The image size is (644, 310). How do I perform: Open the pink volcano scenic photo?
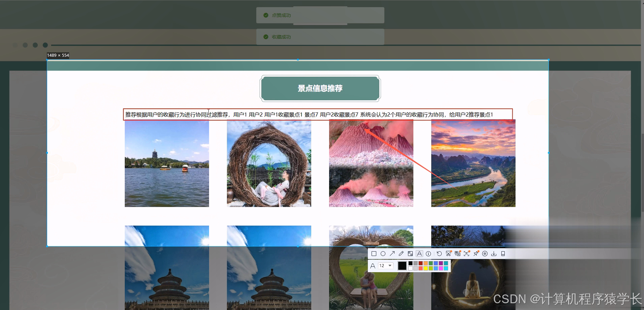(x=371, y=163)
